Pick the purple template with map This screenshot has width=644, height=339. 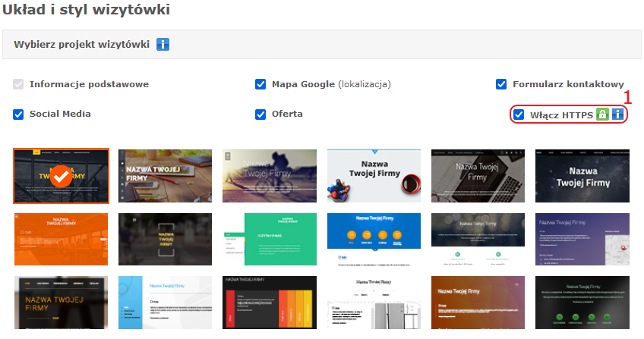point(582,239)
